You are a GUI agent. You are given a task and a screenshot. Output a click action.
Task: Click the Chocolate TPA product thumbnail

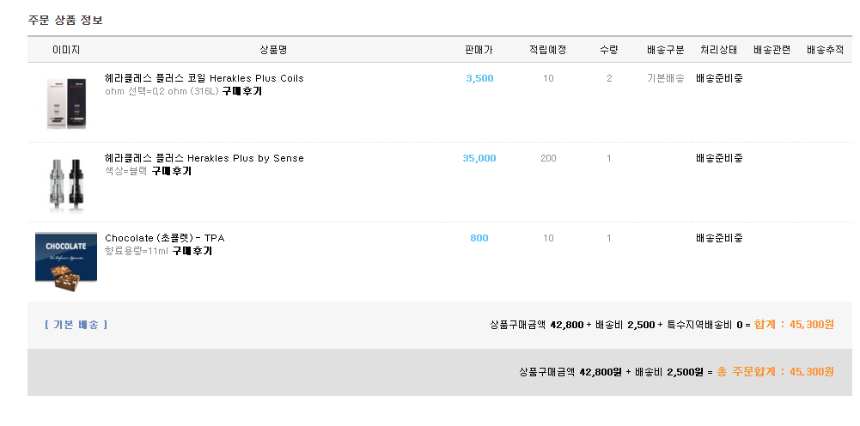[x=66, y=261]
